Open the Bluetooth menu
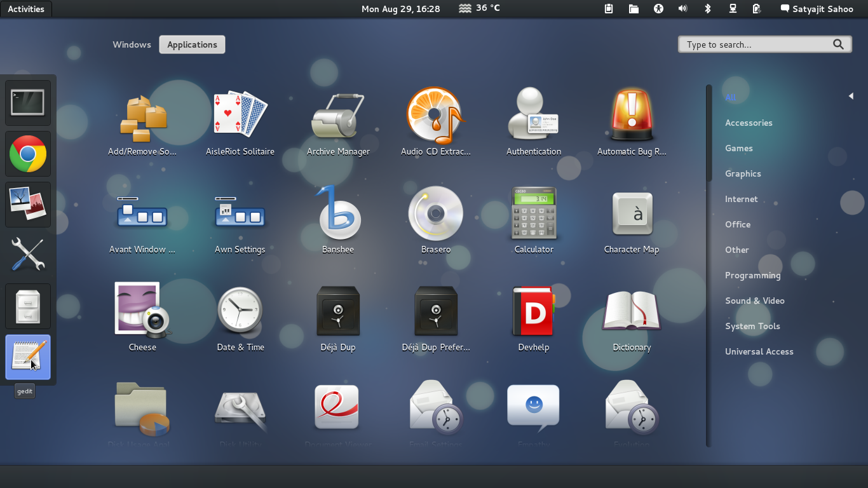868x488 pixels. [708, 9]
